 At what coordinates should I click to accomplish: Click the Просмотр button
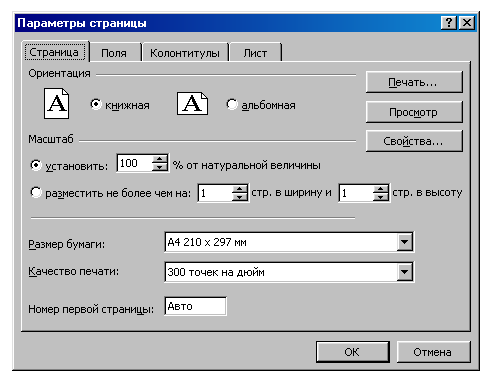tap(414, 112)
